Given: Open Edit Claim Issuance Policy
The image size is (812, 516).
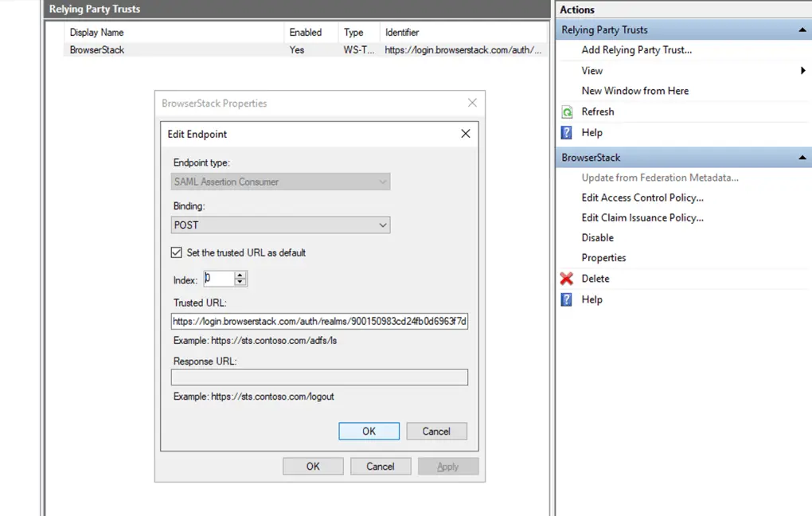Looking at the screenshot, I should click(x=642, y=217).
